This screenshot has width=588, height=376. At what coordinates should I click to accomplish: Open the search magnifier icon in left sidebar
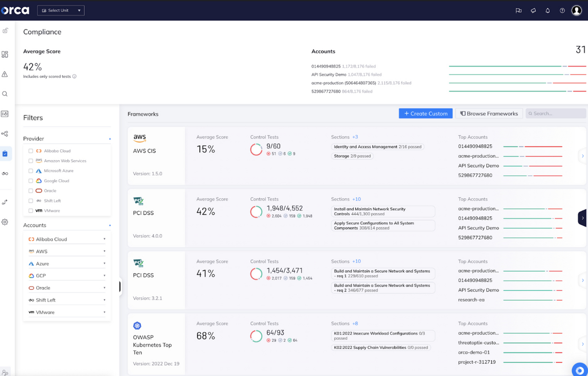pos(5,94)
